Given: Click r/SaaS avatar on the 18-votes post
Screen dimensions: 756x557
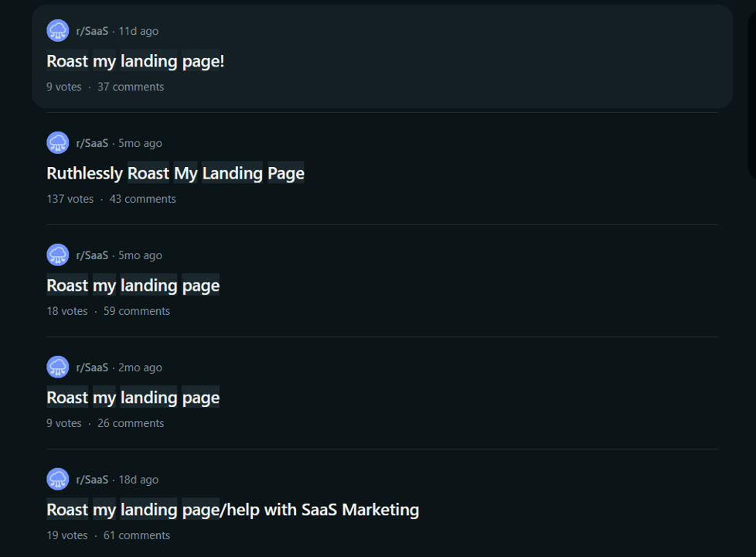Looking at the screenshot, I should pyautogui.click(x=58, y=255).
